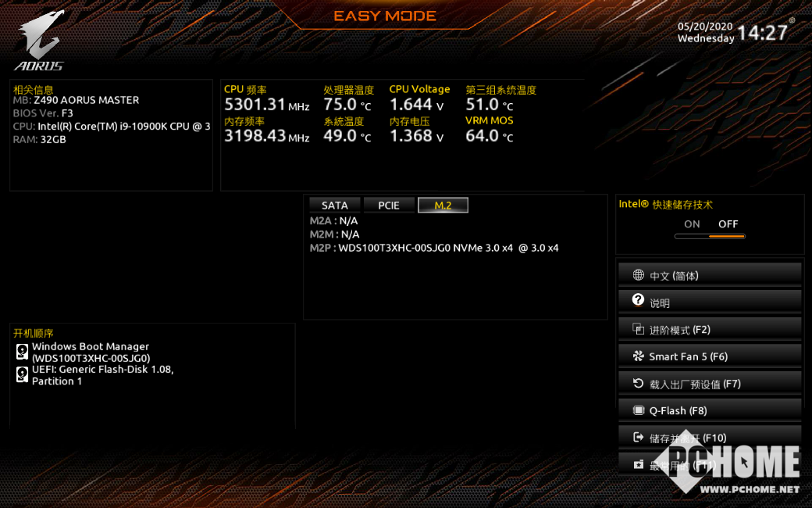Launch Q-Flash (F8)
Screen dimensions: 812x508
(710, 410)
